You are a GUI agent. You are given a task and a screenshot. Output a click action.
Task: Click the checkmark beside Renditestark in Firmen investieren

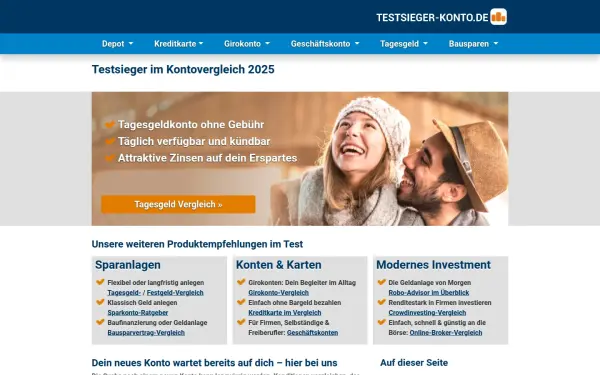[x=382, y=302]
